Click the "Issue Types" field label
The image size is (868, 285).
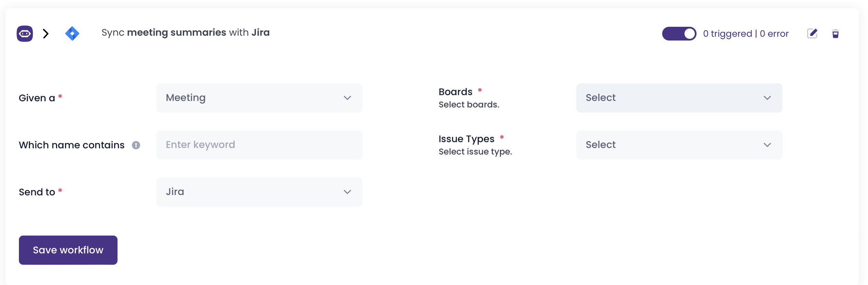(466, 139)
